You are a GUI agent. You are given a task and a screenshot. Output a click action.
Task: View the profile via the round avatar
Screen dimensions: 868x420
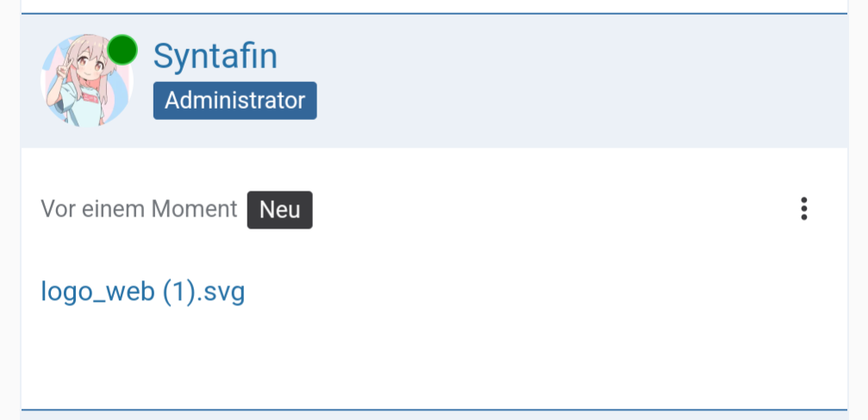click(82, 86)
